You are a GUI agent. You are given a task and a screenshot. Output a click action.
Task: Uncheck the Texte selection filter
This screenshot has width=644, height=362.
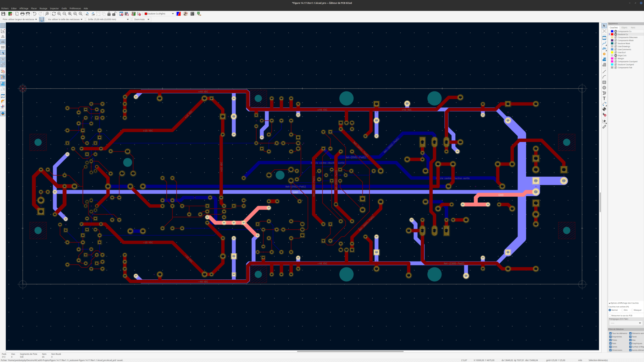pyautogui.click(x=630, y=337)
